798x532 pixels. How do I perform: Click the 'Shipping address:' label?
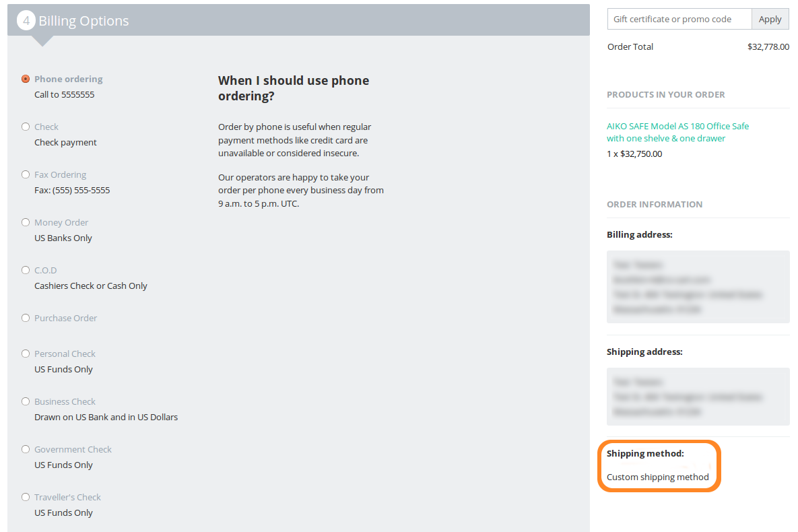click(x=644, y=352)
